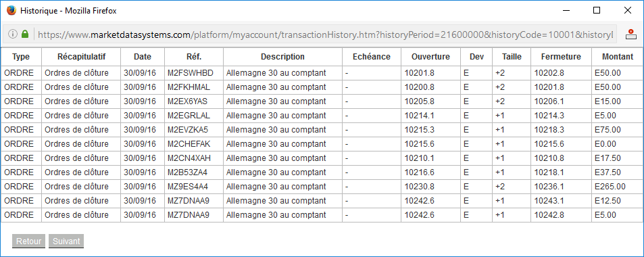The width and height of the screenshot is (644, 257).
Task: Click the Retour button
Action: click(29, 241)
